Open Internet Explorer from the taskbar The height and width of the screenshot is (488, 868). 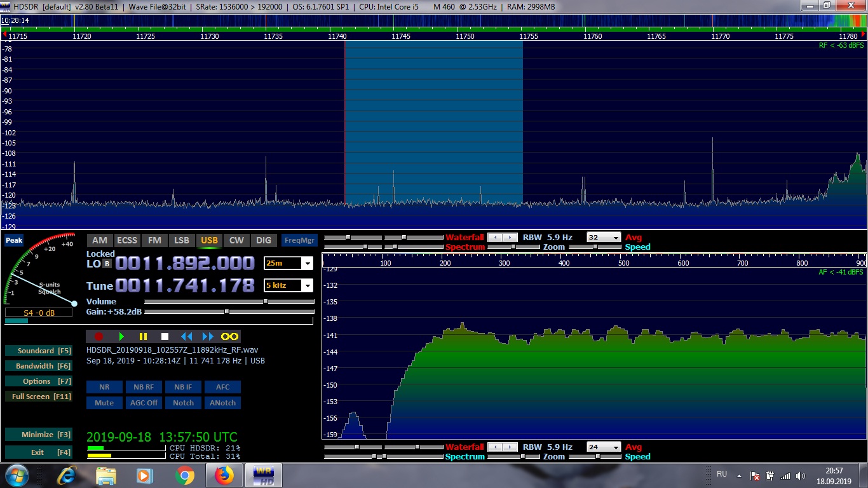click(x=66, y=475)
